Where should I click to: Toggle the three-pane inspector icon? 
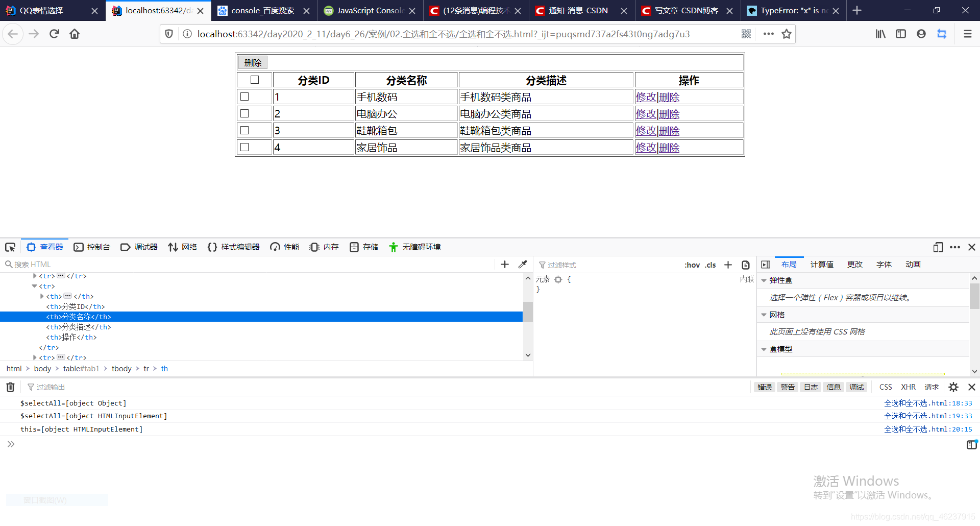(x=765, y=265)
